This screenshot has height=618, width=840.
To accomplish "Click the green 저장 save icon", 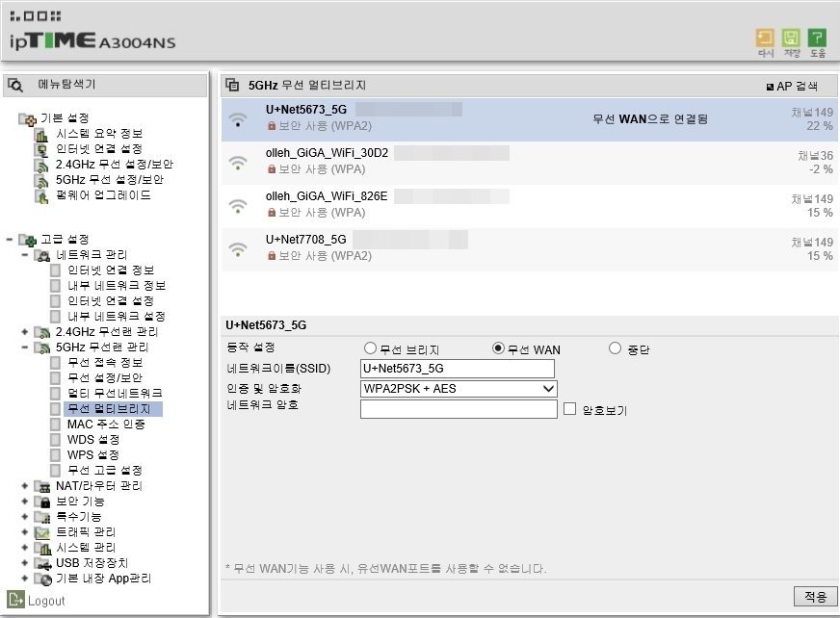I will (x=791, y=38).
